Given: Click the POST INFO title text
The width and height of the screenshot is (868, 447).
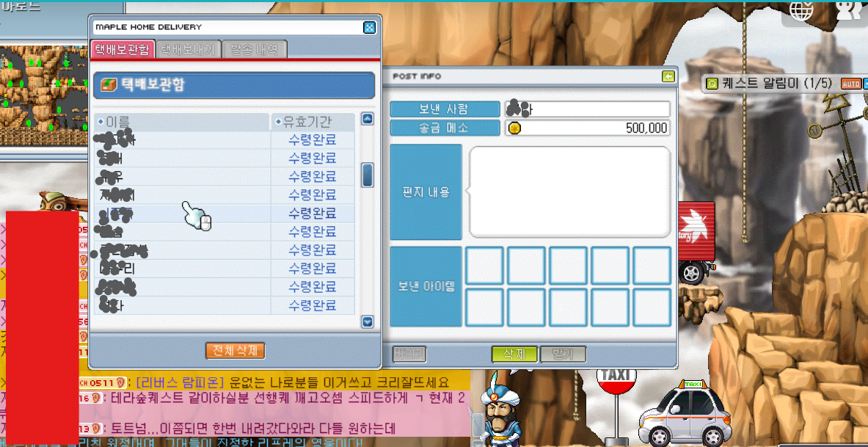Looking at the screenshot, I should (417, 76).
